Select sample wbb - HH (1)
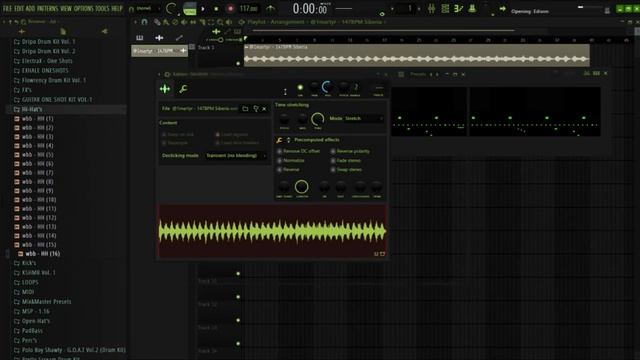Image resolution: width=640 pixels, height=360 pixels. tap(34, 119)
